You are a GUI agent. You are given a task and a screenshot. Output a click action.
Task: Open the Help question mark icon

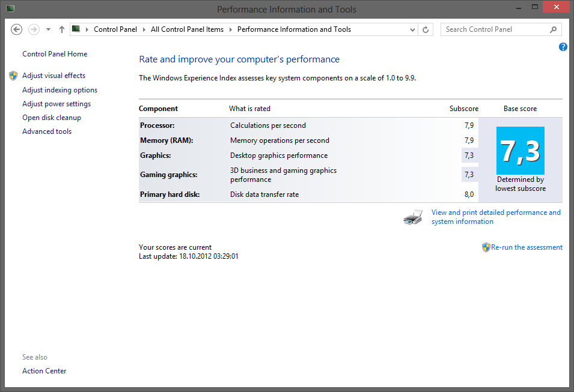coord(563,46)
